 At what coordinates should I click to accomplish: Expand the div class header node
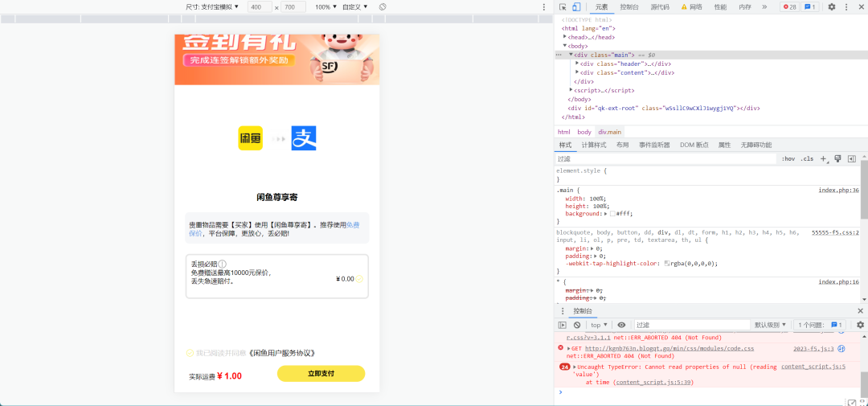(x=577, y=64)
